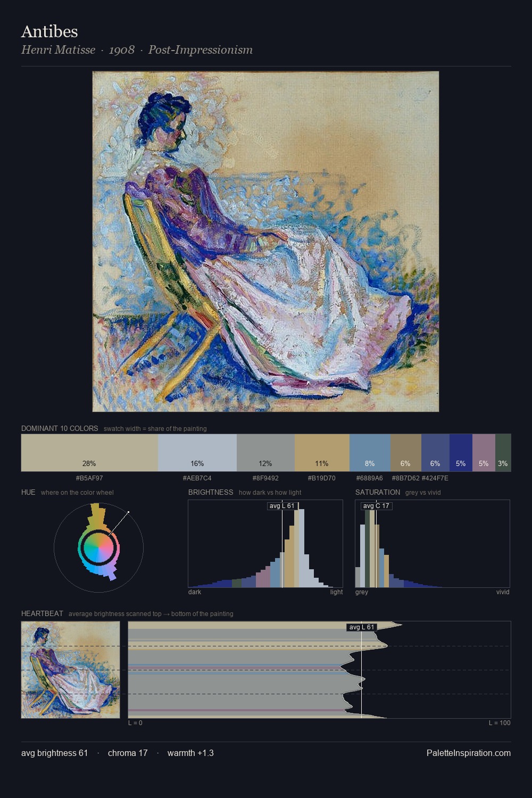Pick the 12% grey swatch #8F9492
The width and height of the screenshot is (532, 798).
pyautogui.click(x=265, y=453)
